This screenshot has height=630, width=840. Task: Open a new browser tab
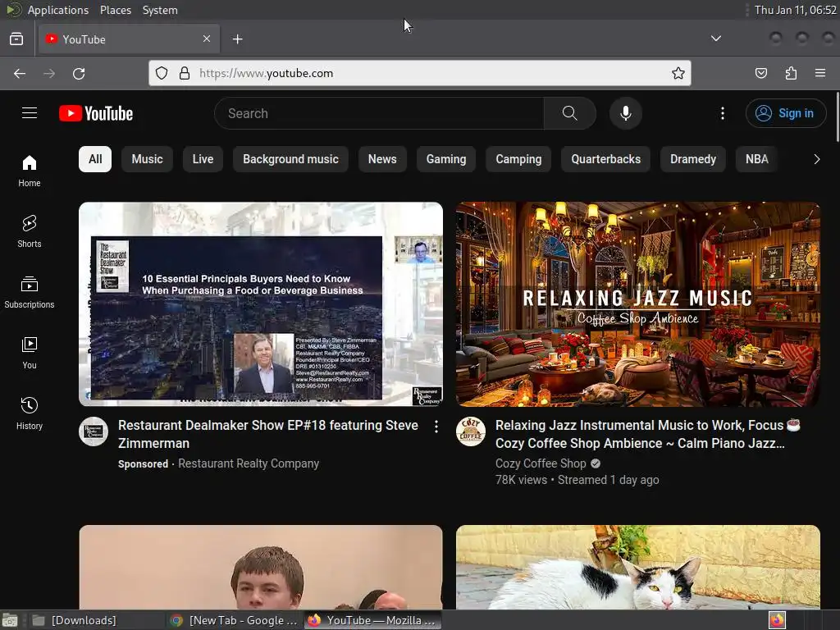[237, 39]
